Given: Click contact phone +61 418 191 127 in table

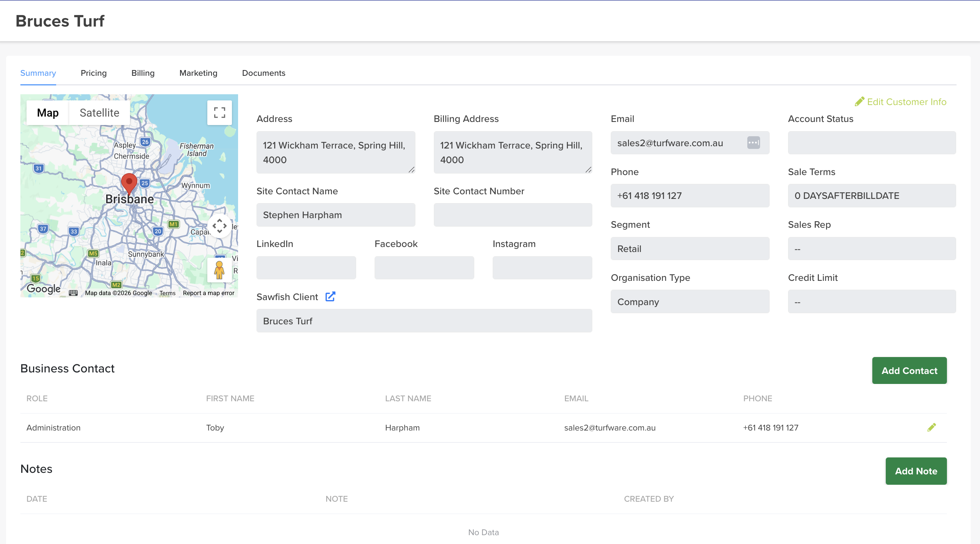Looking at the screenshot, I should coord(771,428).
